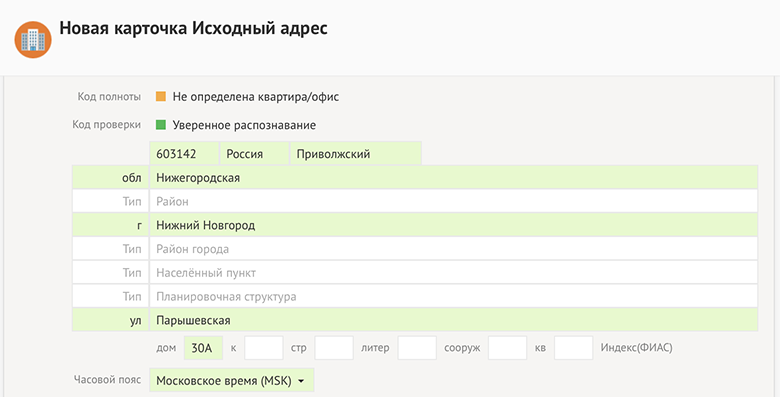
Task: Click the empty сооруж field
Action: click(x=507, y=348)
